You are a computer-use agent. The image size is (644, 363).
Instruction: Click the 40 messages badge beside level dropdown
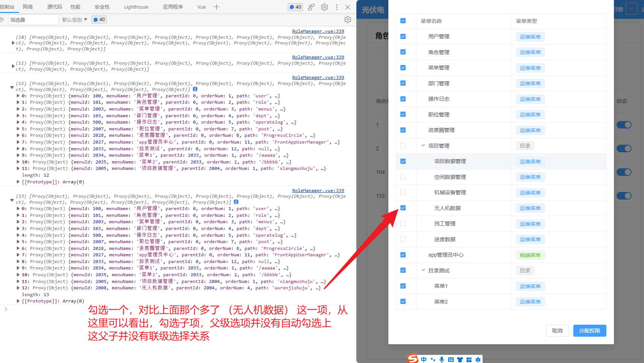[x=99, y=20]
